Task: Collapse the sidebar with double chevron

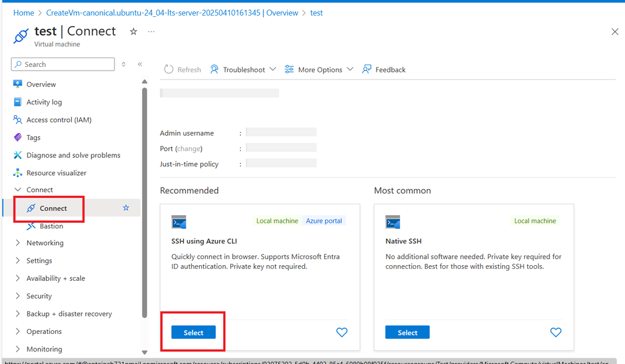Action: tap(140, 64)
